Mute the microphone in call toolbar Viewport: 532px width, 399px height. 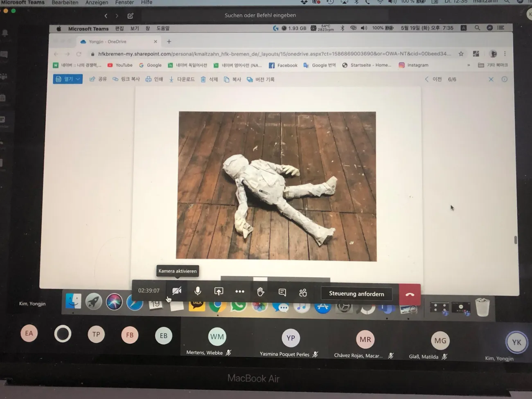point(198,291)
